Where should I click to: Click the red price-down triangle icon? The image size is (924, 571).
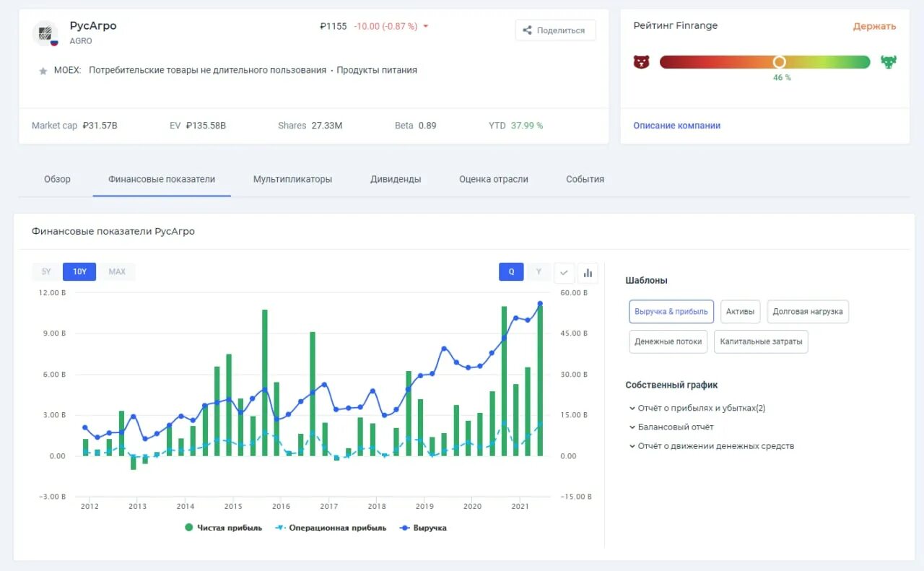coord(426,27)
